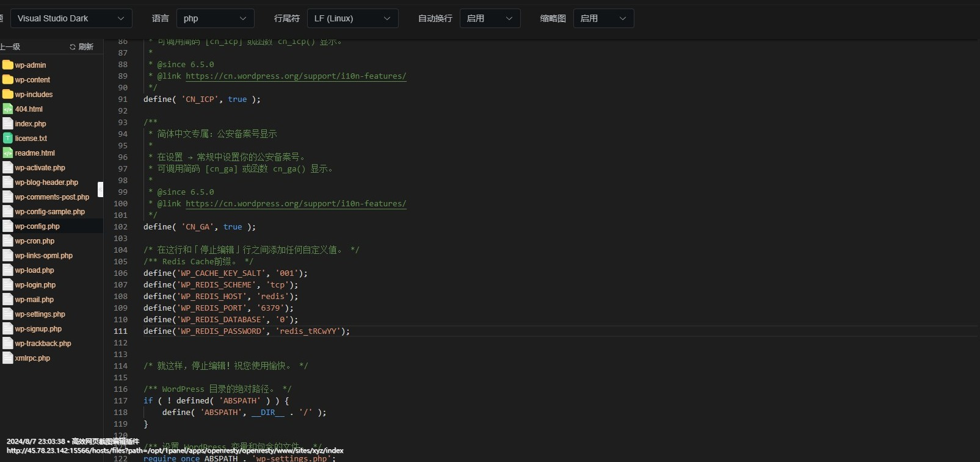Screen dimensions: 980x462
Task: Select the readme.html file name
Action: click(35, 153)
